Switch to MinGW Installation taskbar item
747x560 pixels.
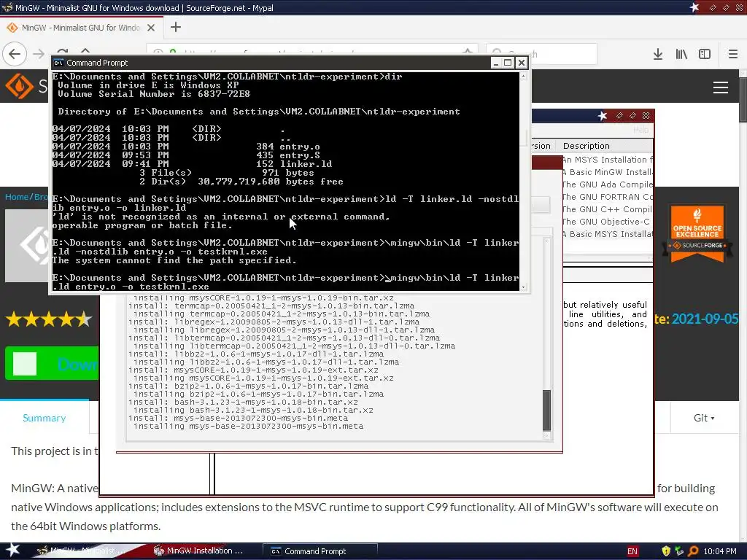tap(200, 551)
